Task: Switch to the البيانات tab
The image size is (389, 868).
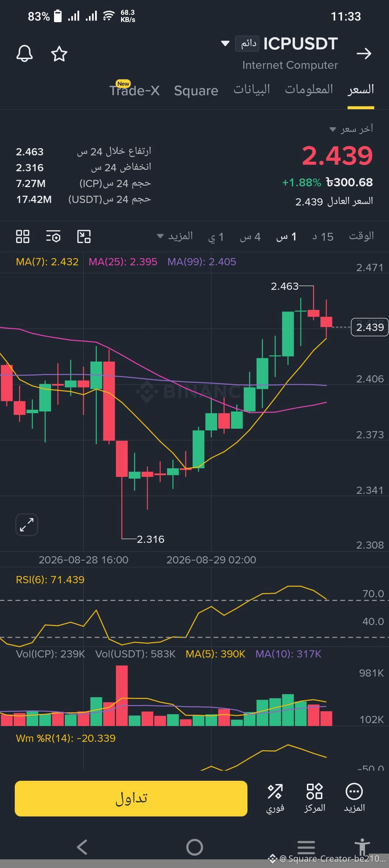Action: tap(251, 89)
